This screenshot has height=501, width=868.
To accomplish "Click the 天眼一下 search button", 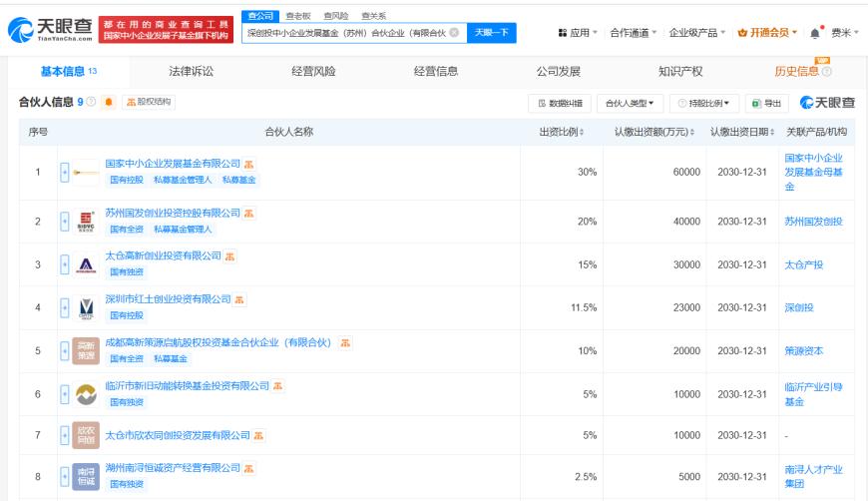I will tap(492, 33).
